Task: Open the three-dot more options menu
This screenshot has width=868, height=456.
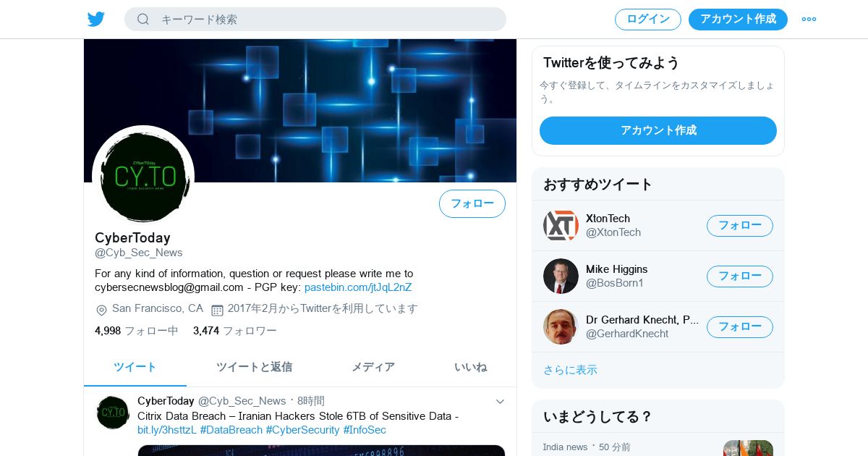Action: click(x=809, y=19)
